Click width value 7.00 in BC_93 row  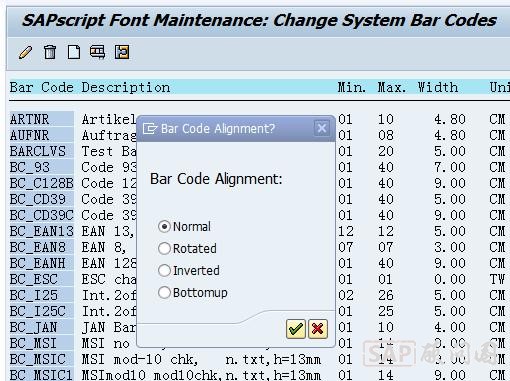pyautogui.click(x=450, y=167)
